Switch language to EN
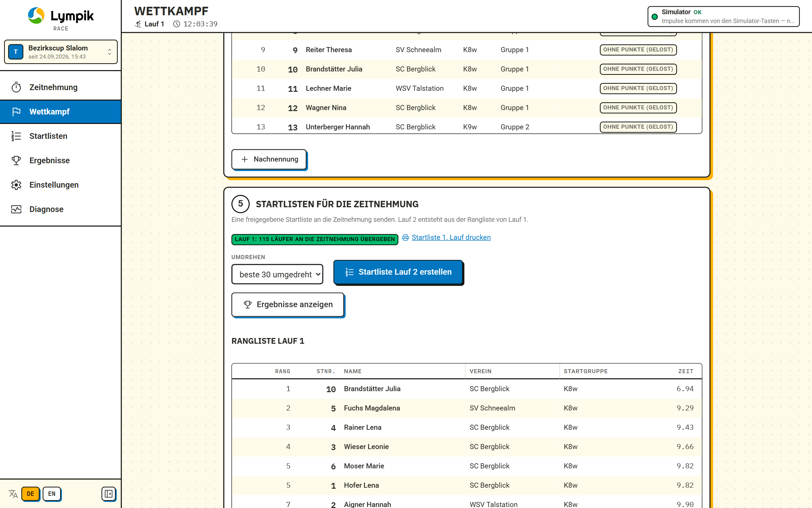This screenshot has width=812, height=508. pos(52,494)
